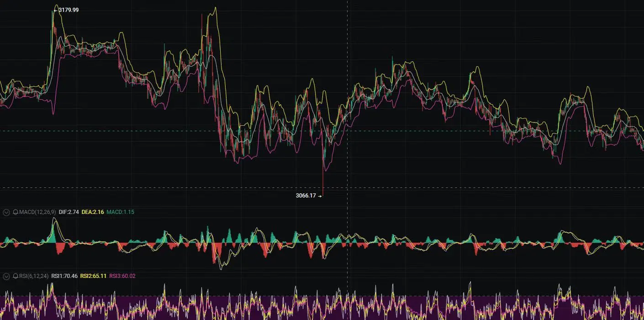Select the green MACD:1.15 value
Viewport: 644px width, 320px height.
coord(121,212)
